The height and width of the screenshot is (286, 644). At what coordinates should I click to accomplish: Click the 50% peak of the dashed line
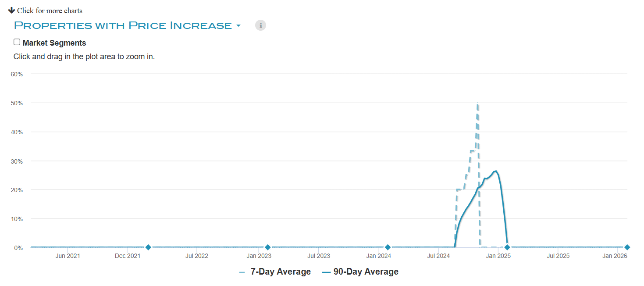(477, 104)
